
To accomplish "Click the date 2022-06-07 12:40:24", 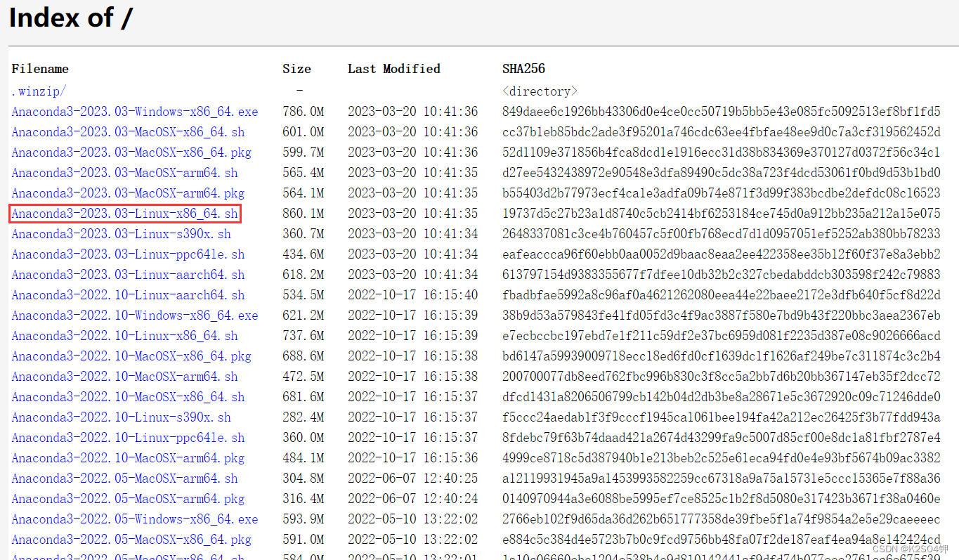I will tap(412, 499).
